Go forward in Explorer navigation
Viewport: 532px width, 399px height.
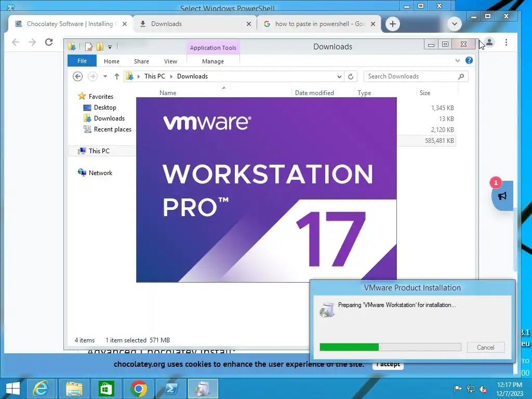[92, 76]
